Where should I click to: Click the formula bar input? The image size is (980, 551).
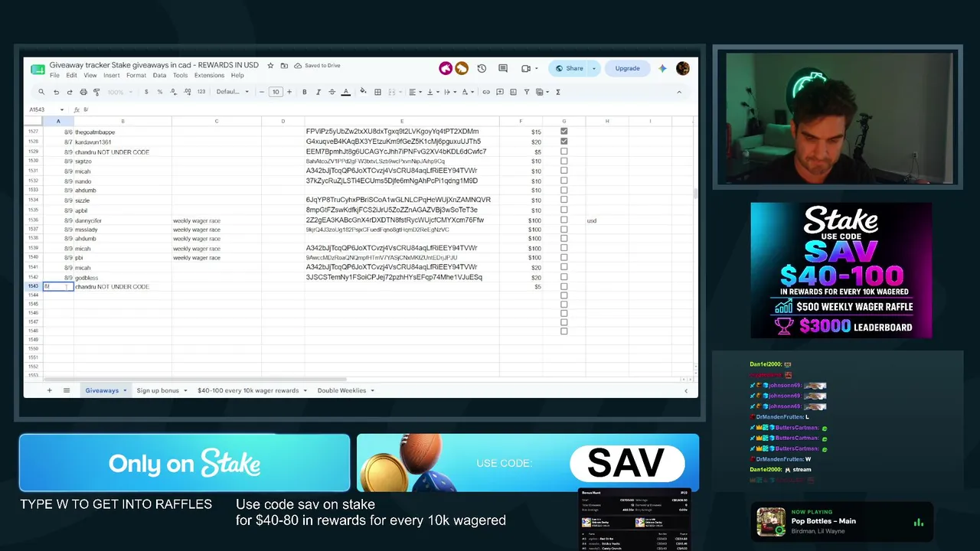[x=388, y=109]
